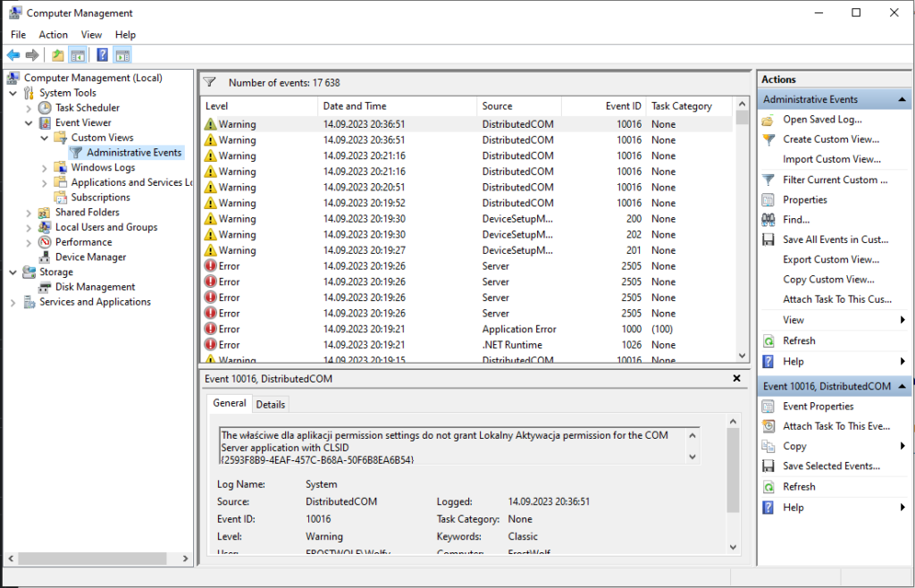Click the Save Selected Events disk icon
The width and height of the screenshot is (915, 588).
coord(768,466)
